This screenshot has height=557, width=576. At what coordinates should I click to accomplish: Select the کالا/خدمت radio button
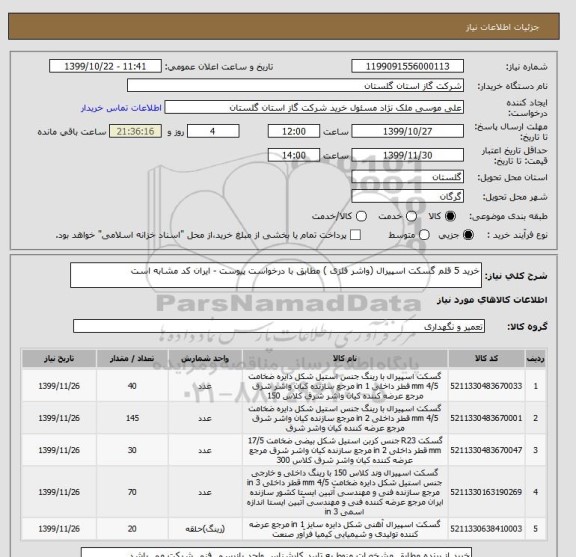[361, 216]
